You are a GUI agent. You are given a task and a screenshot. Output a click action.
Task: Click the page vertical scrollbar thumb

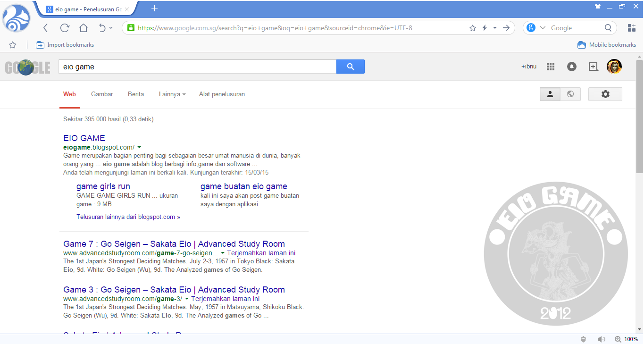tap(639, 116)
